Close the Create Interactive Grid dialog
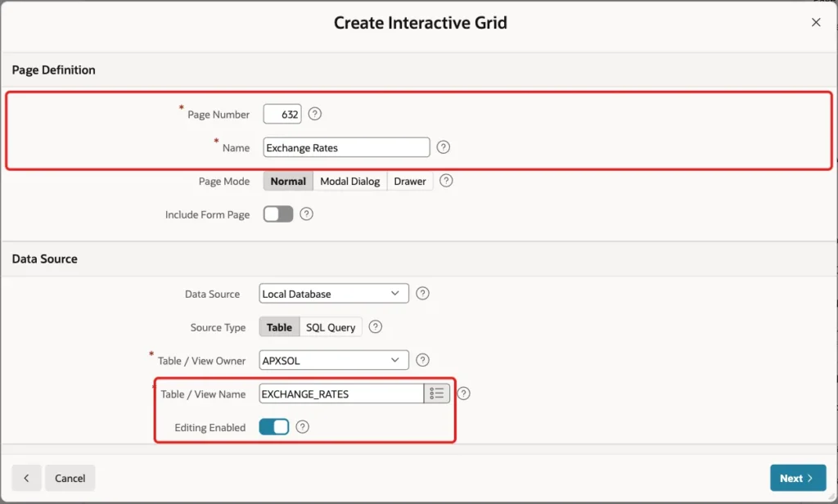838x504 pixels. (816, 22)
